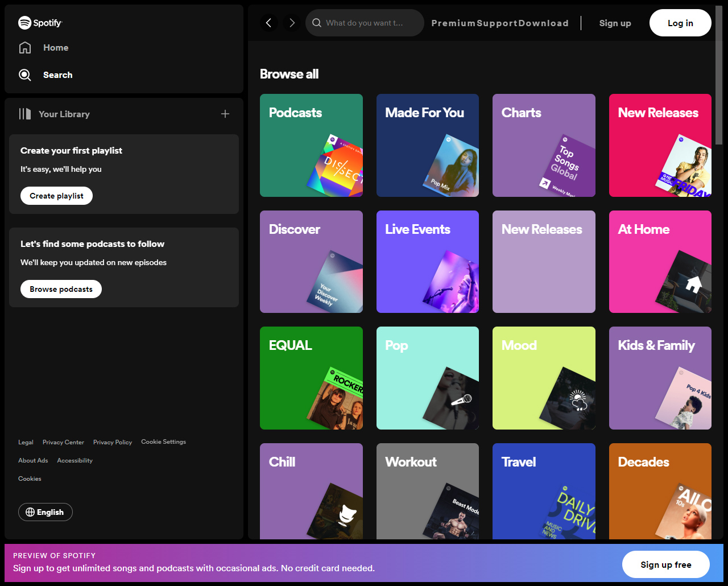Open the Premium link
This screenshot has height=586, width=728.
(453, 23)
